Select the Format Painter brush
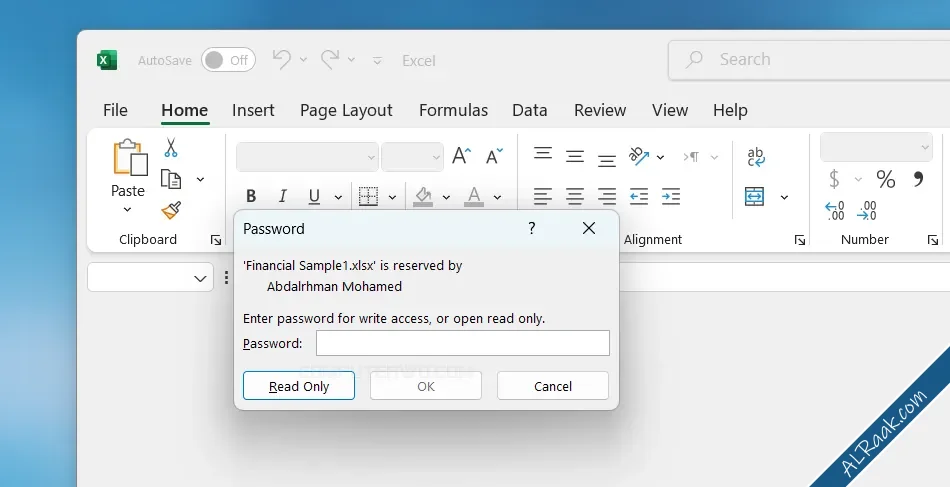The image size is (950, 487). (171, 210)
